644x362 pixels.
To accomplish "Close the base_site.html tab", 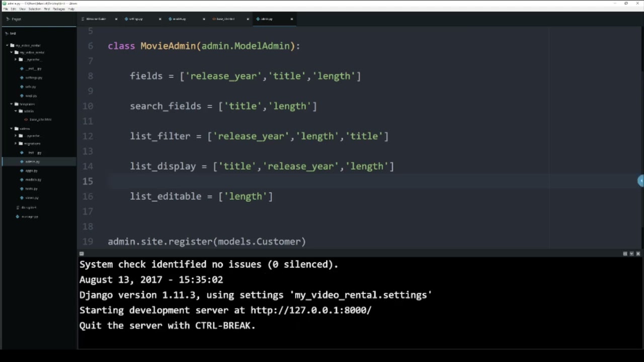I will tap(248, 19).
